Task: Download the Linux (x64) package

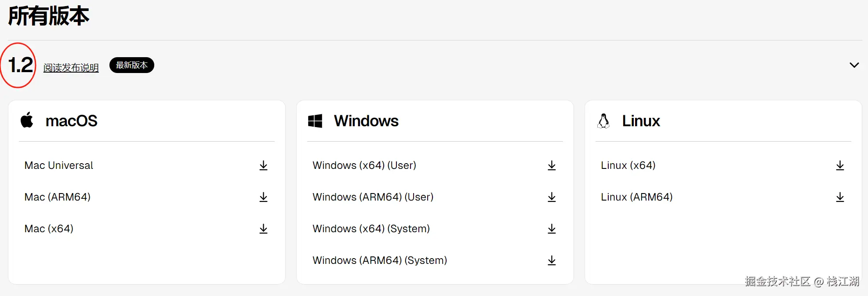Action: click(x=840, y=165)
